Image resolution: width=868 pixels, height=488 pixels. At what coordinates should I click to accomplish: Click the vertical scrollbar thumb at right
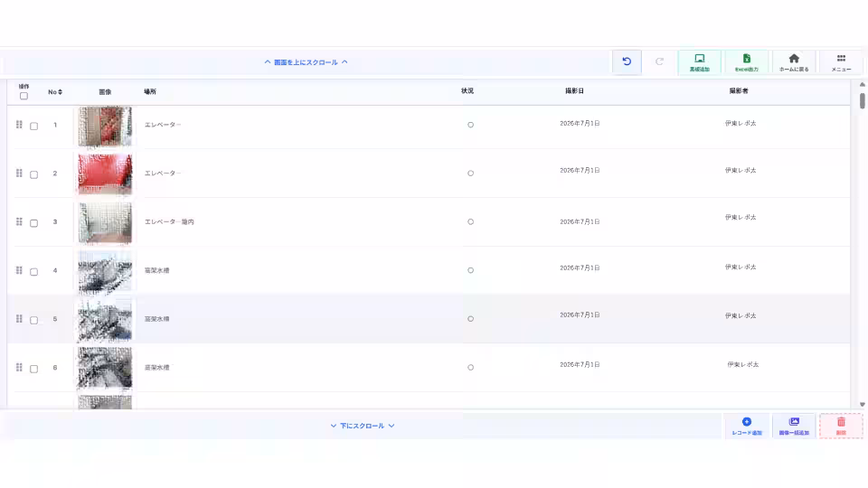tap(862, 100)
